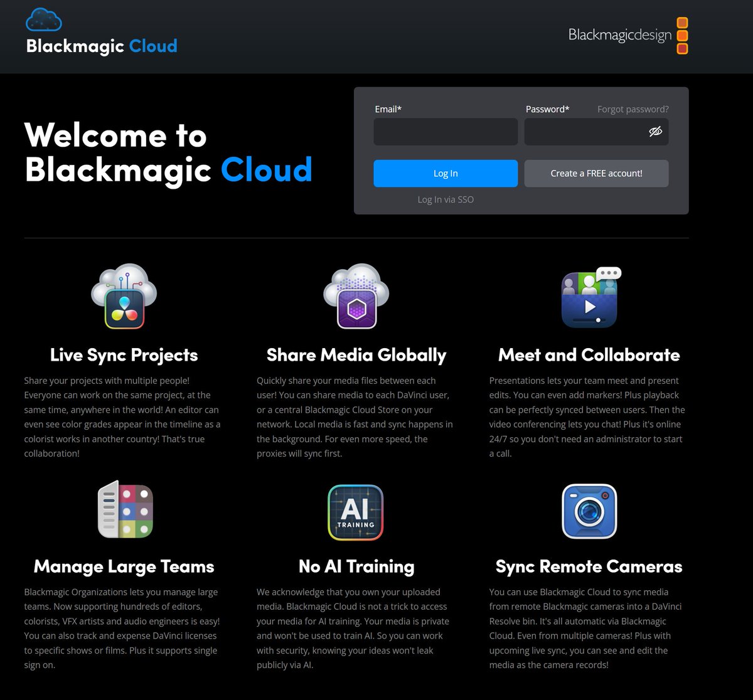The height and width of the screenshot is (700, 753).
Task: Click the Meet and Collaborate heading
Action: (x=589, y=355)
